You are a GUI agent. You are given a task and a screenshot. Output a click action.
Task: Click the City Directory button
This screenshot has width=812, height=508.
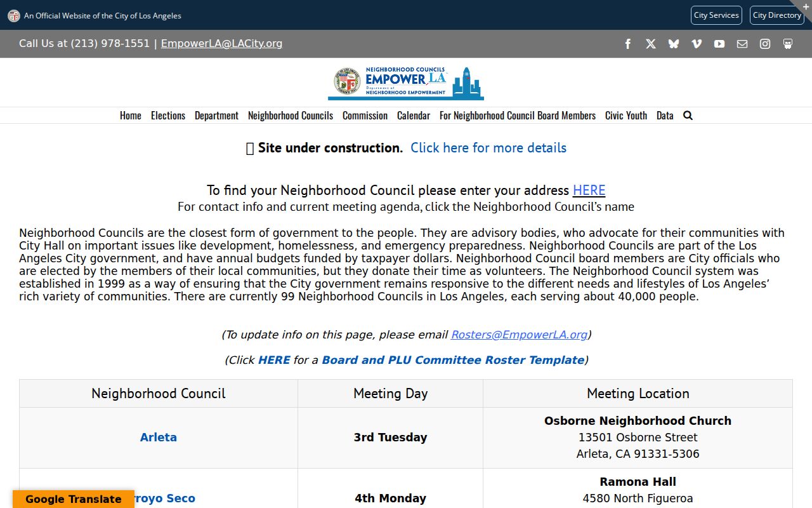coord(777,15)
